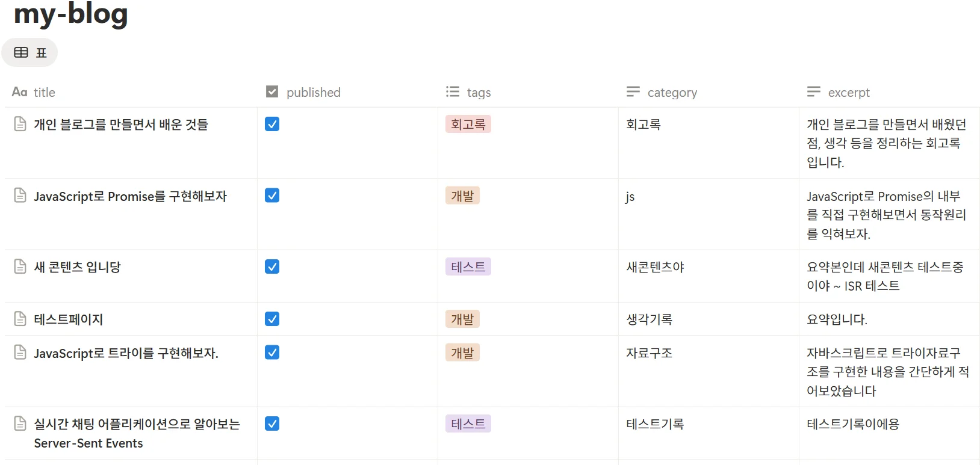
Task: Open the title column header menu
Action: point(44,93)
